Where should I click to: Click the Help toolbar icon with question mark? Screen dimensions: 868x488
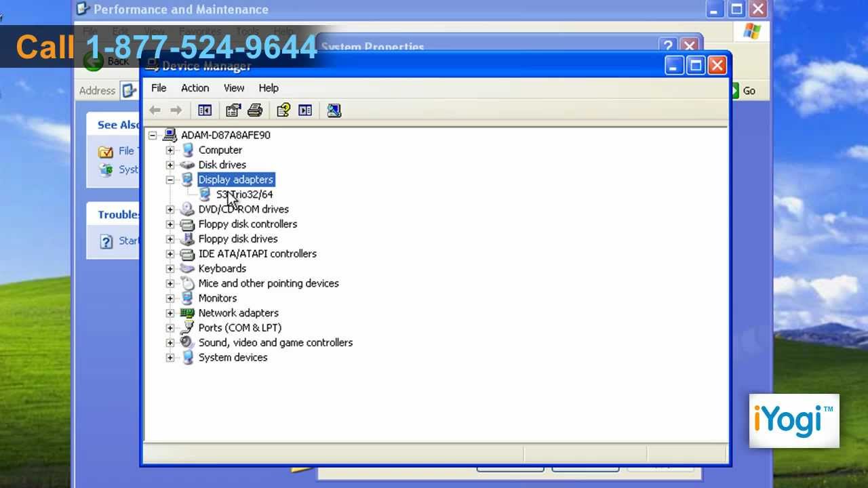click(x=283, y=110)
